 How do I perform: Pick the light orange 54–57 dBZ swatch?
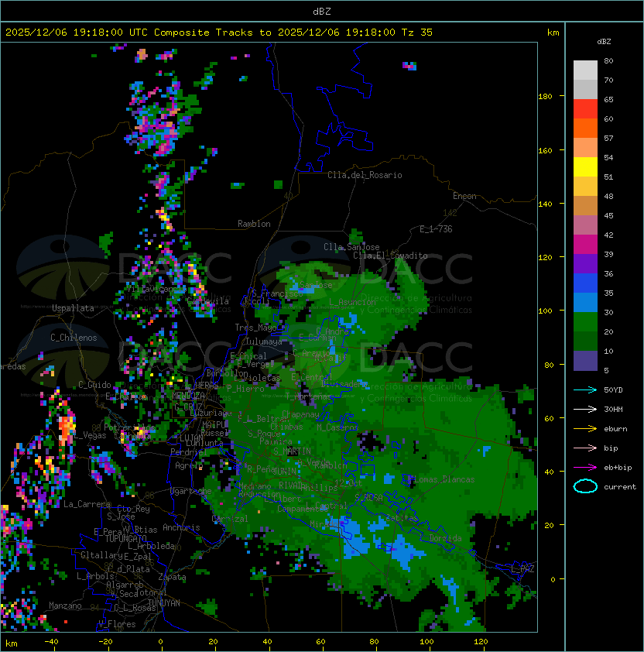point(585,148)
